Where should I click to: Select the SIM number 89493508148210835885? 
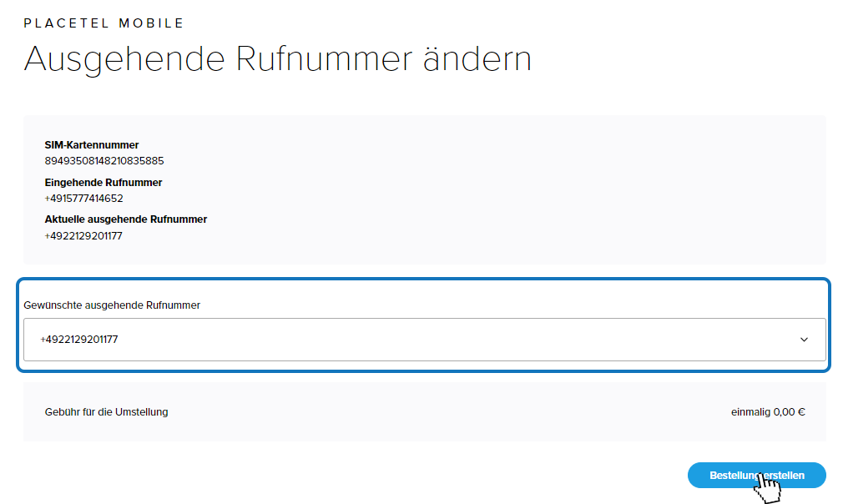104,161
